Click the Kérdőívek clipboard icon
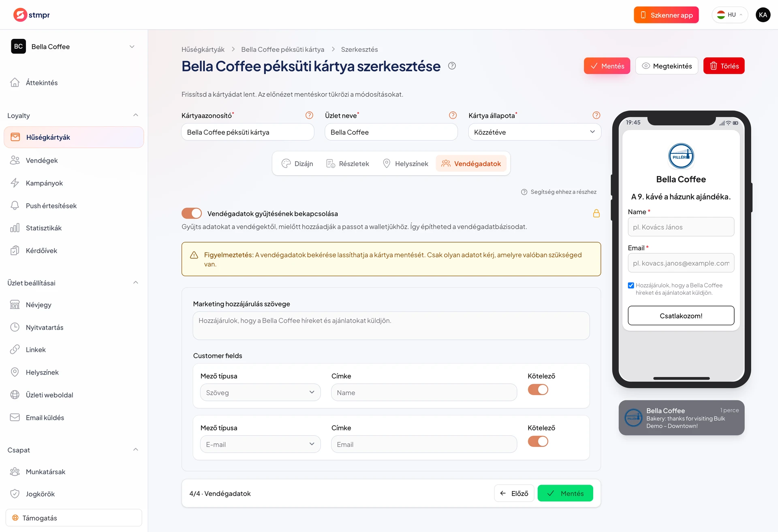Screen dimensions: 778x532 (x=15, y=251)
